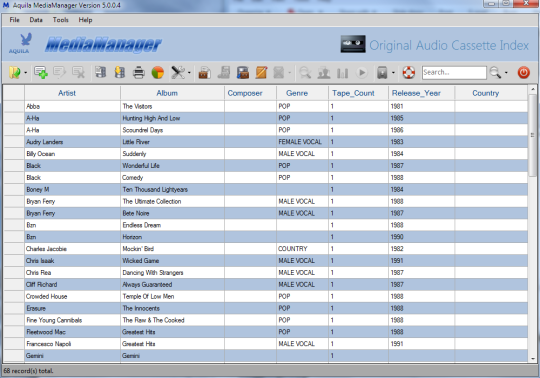Screen dimensions: 540x378
Task: Click the grayed magnifier icon in toolbar
Action: (305, 73)
